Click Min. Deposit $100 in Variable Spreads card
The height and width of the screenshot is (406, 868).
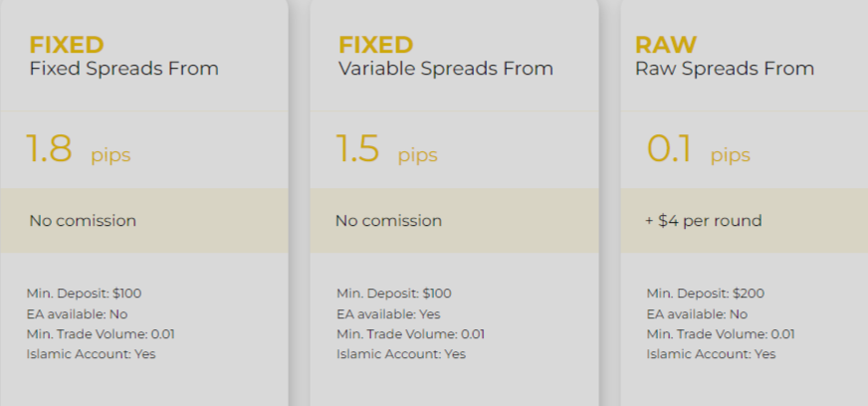coord(393,294)
